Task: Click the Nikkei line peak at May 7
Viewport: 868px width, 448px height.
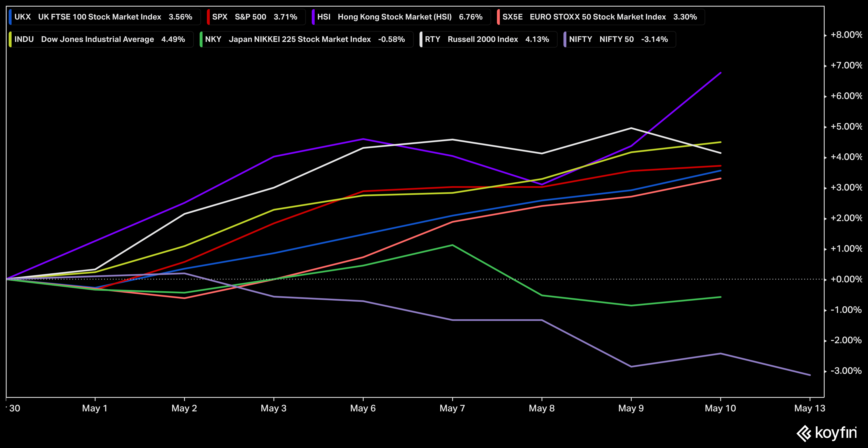Action: pos(452,245)
